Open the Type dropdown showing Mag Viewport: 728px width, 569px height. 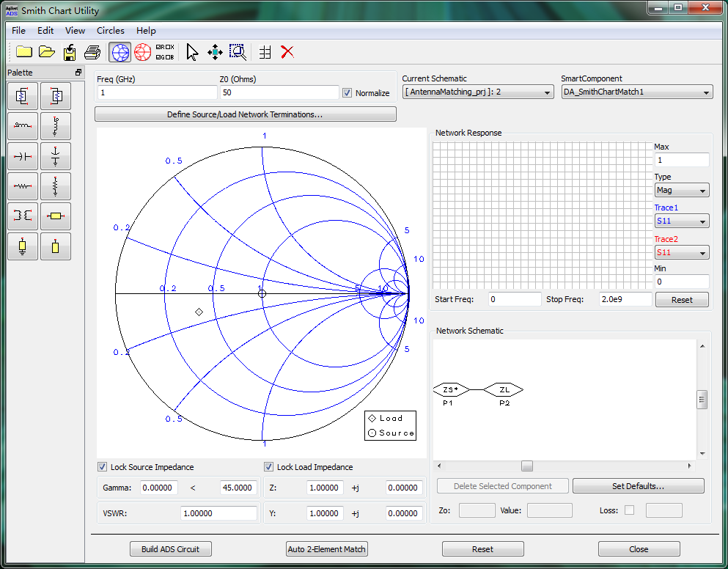point(682,190)
